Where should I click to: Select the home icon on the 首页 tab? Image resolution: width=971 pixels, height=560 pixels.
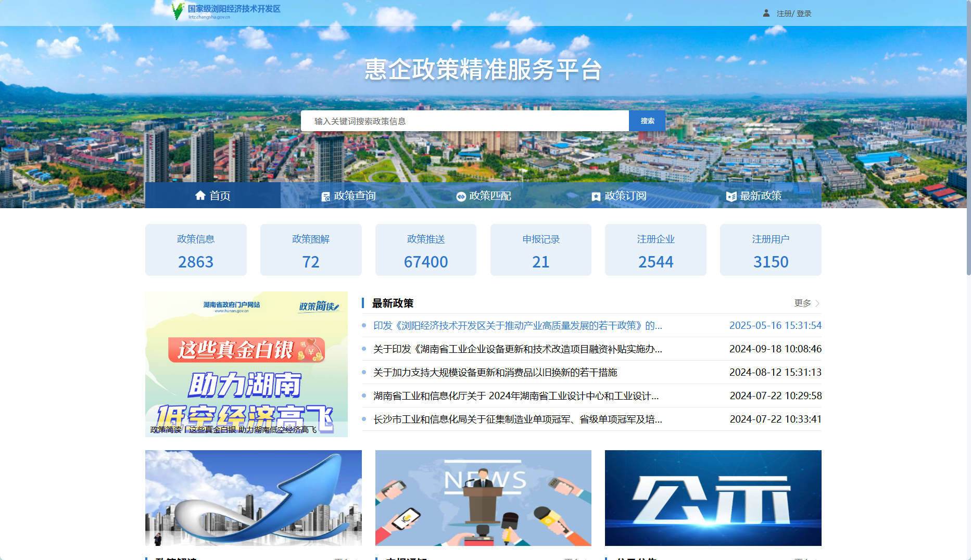(x=201, y=195)
